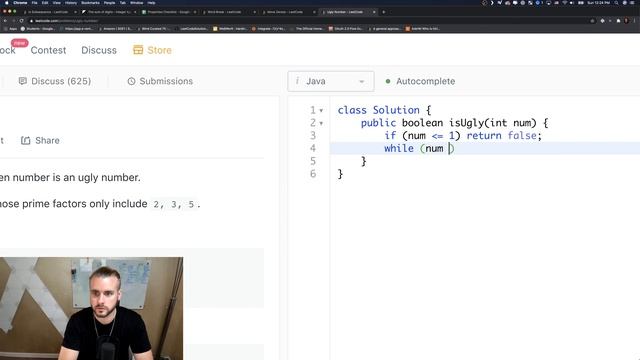Click the Discuss speech-bubble icon
Viewport: 640px width, 360px height.
23,81
